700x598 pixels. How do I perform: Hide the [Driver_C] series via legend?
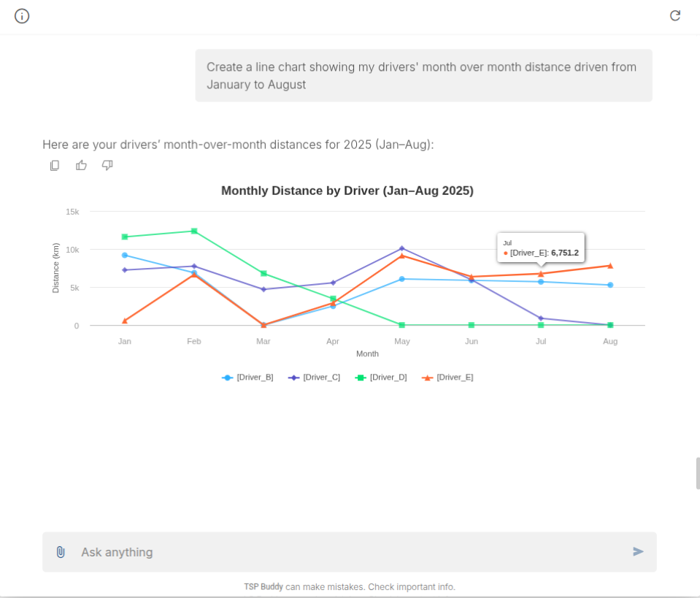click(x=315, y=377)
